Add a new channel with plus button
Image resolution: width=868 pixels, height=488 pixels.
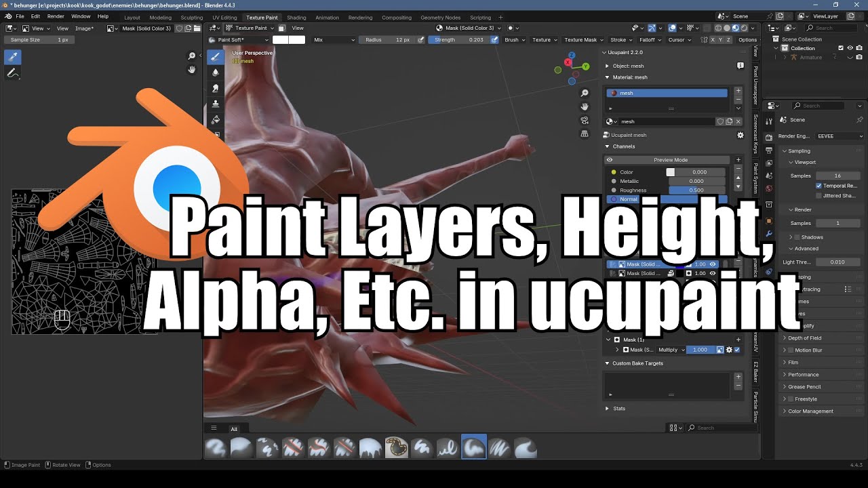tap(738, 161)
